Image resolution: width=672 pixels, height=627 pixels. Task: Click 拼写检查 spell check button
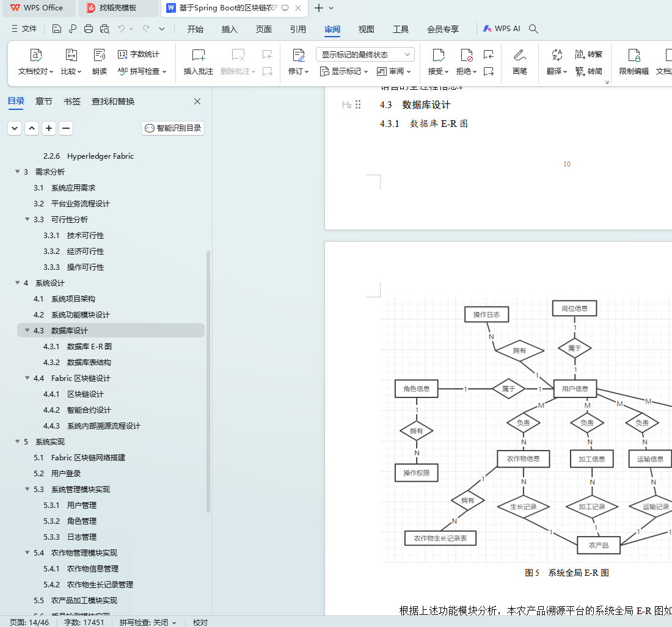(142, 71)
